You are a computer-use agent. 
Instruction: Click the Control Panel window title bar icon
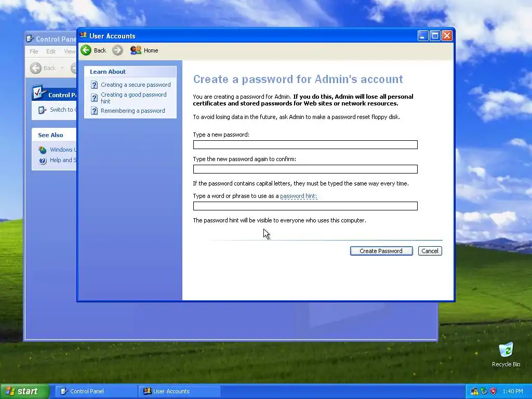(x=30, y=39)
